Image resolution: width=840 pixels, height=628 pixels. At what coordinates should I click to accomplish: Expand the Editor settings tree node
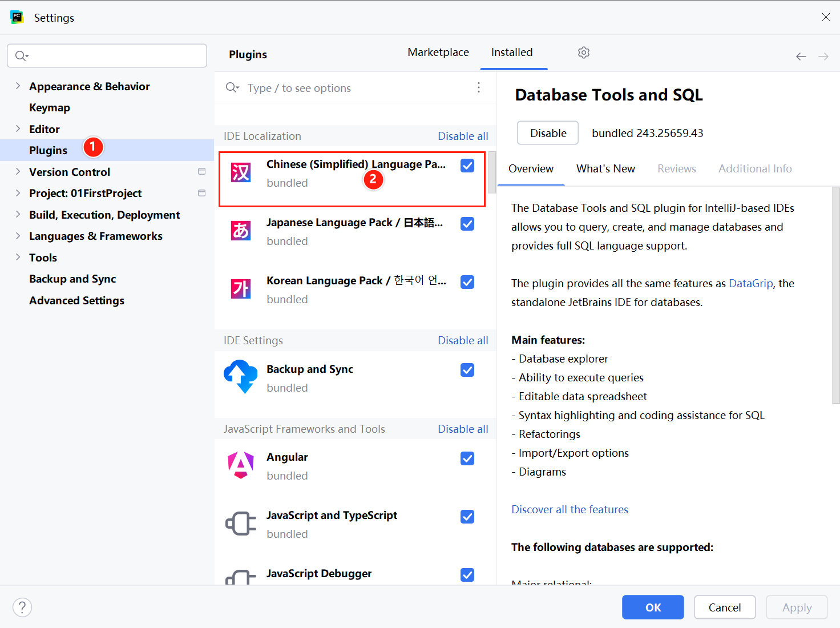[18, 129]
